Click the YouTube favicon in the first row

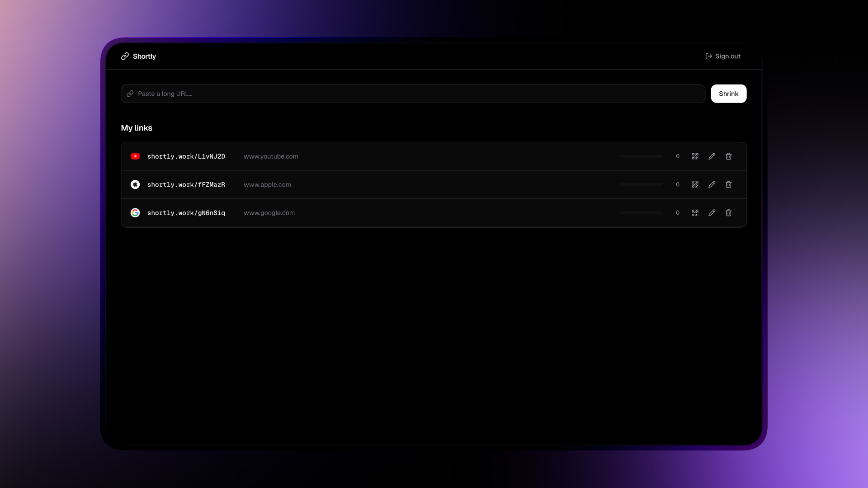[x=135, y=156]
